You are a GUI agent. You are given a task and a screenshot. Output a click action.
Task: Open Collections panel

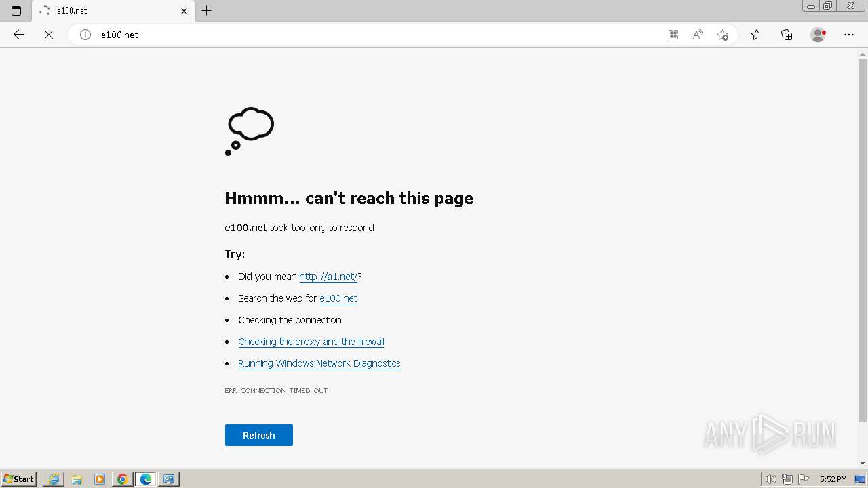(787, 35)
